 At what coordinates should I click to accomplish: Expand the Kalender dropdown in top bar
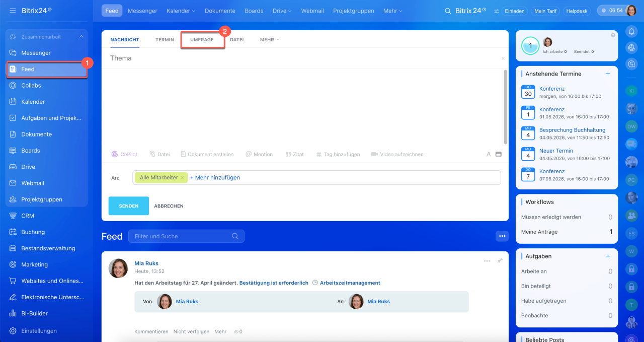(181, 11)
